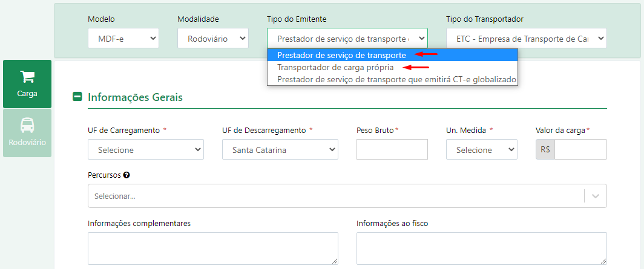Open the Modelo MDF-e dropdown

pos(123,38)
